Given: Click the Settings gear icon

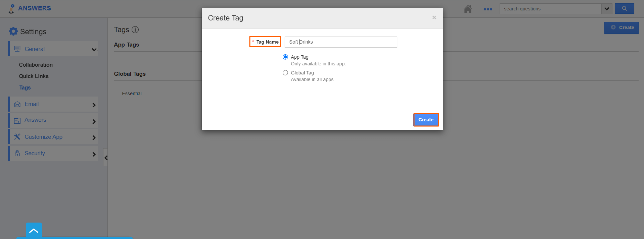Looking at the screenshot, I should coord(13,32).
